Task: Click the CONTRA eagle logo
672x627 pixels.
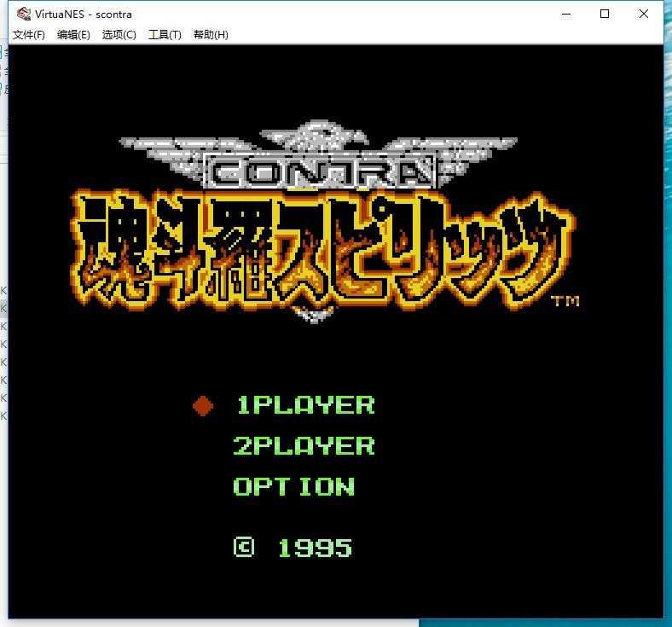Action: [x=318, y=156]
